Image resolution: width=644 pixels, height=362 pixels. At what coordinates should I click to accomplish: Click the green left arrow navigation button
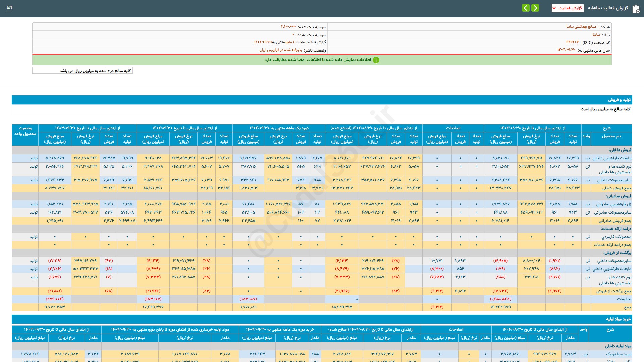click(526, 8)
